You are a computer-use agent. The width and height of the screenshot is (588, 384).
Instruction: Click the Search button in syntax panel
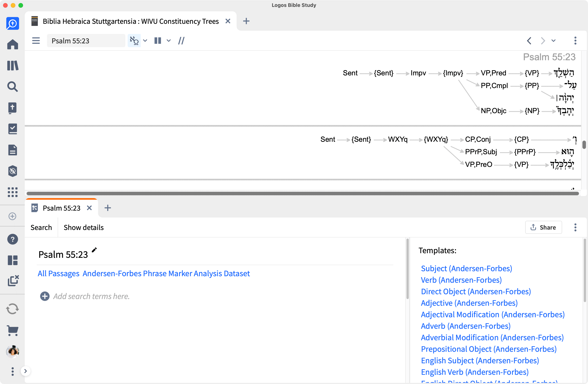pos(41,227)
